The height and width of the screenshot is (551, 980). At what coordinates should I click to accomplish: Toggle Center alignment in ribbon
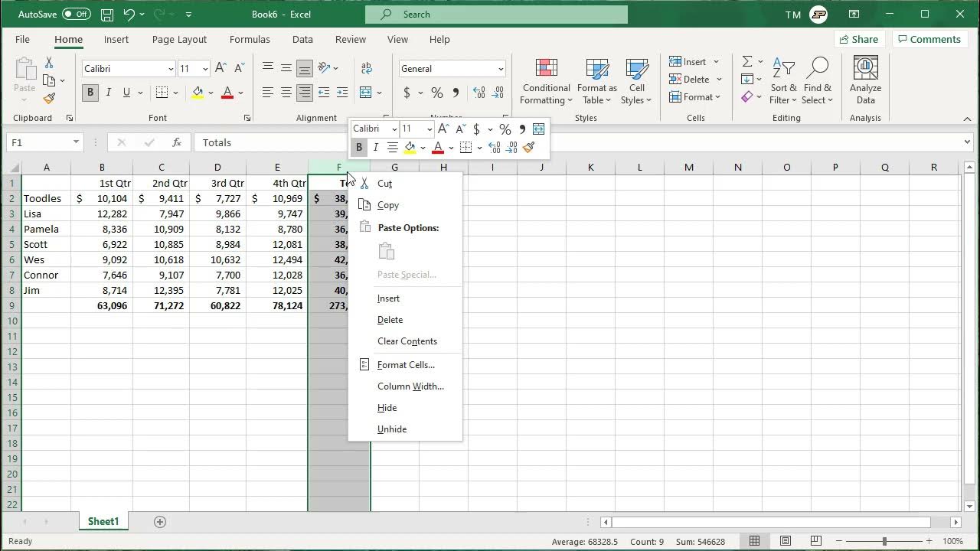(x=286, y=93)
